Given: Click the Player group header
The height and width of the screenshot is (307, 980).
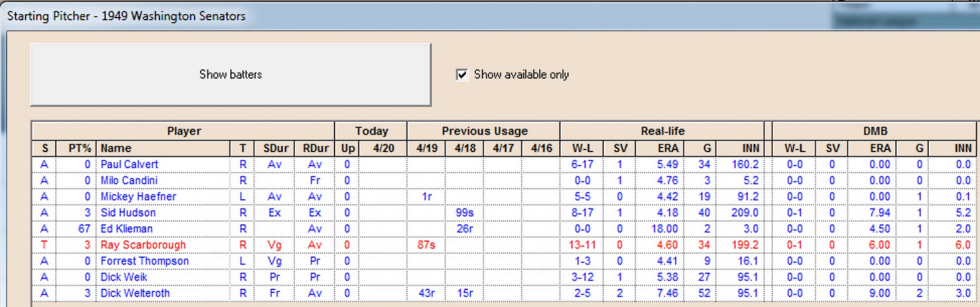Looking at the screenshot, I should [x=184, y=131].
